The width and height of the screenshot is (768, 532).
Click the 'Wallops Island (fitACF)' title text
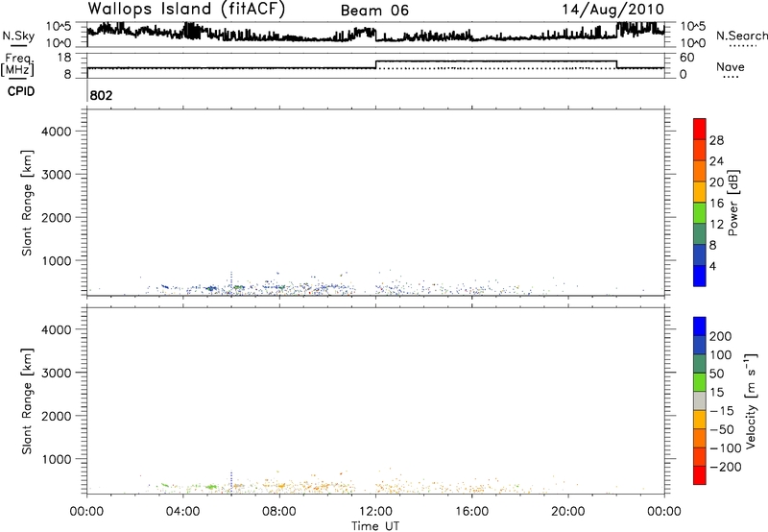[186, 9]
